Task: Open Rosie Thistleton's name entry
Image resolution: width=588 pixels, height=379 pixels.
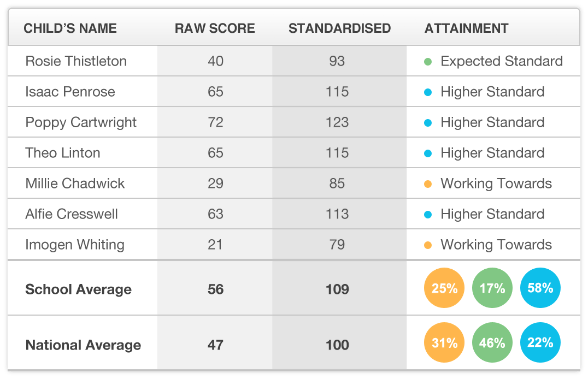Action: tap(76, 61)
